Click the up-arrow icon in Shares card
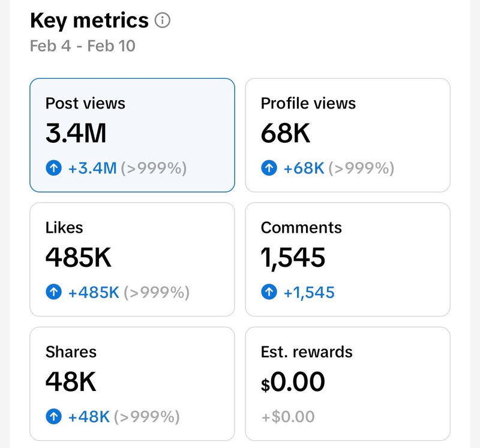Screen dimensions: 480x448 click(54, 417)
